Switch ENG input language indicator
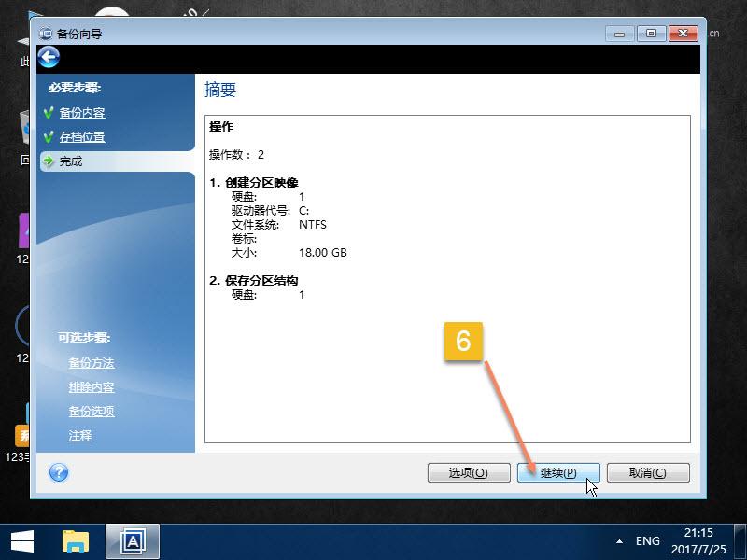747x560 pixels. (x=647, y=541)
